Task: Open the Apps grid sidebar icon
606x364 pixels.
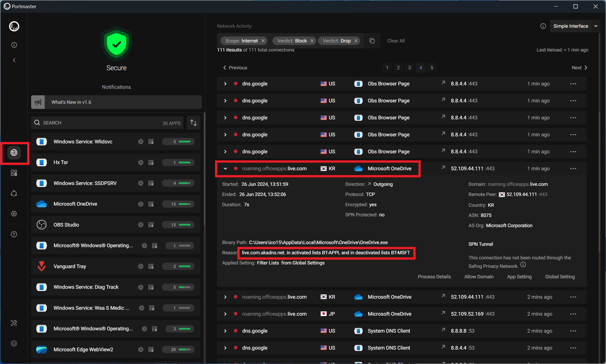Action: tap(14, 173)
